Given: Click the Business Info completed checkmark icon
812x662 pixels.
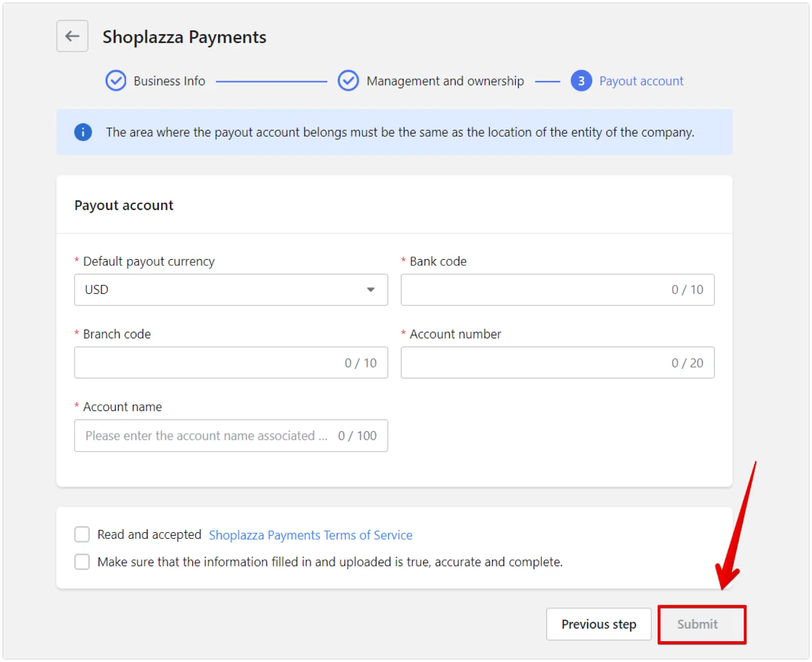Looking at the screenshot, I should pyautogui.click(x=116, y=81).
